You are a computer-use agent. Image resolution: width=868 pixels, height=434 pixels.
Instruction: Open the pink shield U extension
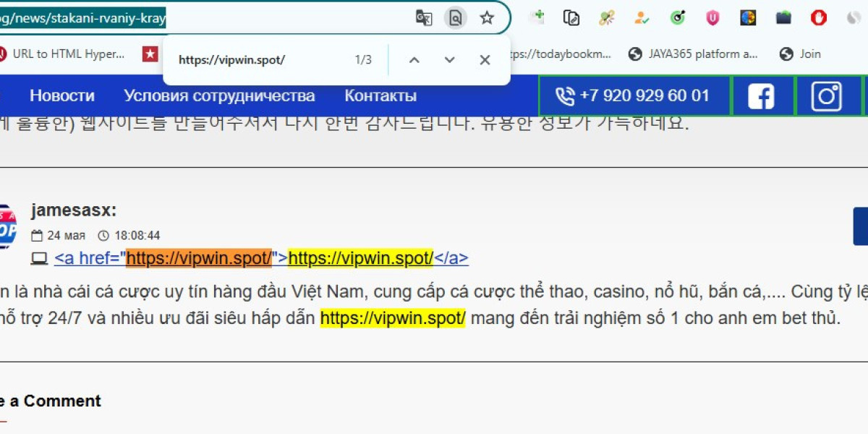point(712,17)
